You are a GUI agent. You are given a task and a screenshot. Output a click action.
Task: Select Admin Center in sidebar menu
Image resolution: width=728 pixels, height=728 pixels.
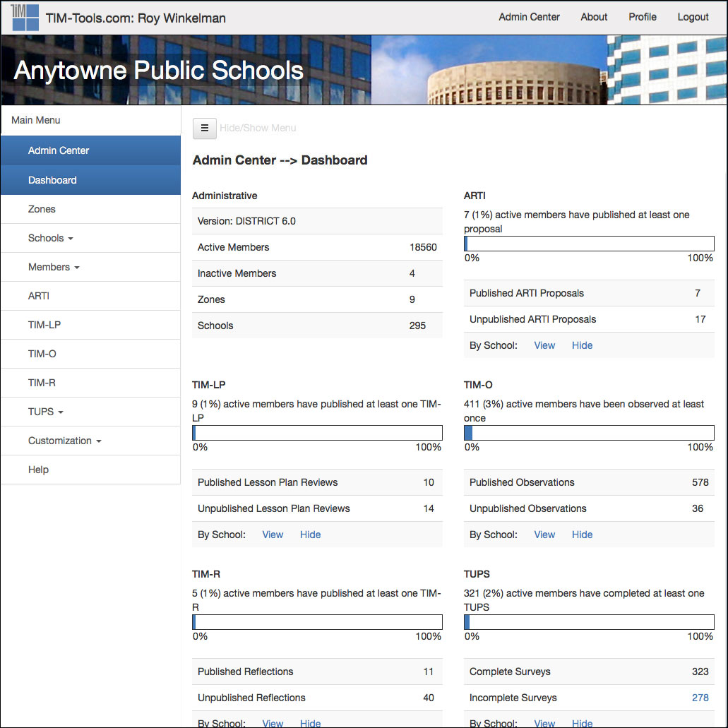click(x=90, y=150)
